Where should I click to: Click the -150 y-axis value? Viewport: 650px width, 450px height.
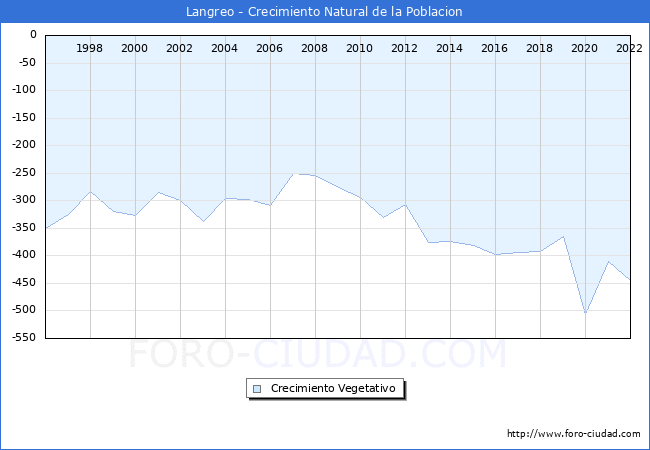(24, 118)
